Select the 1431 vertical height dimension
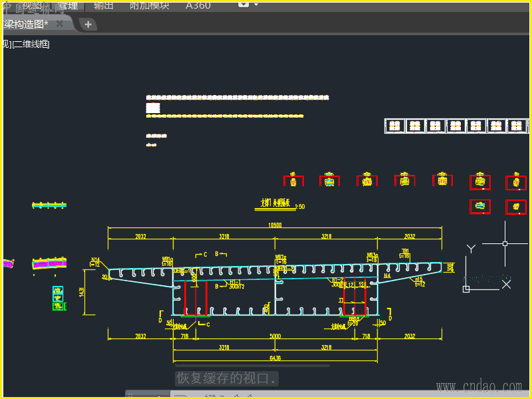 (81, 292)
